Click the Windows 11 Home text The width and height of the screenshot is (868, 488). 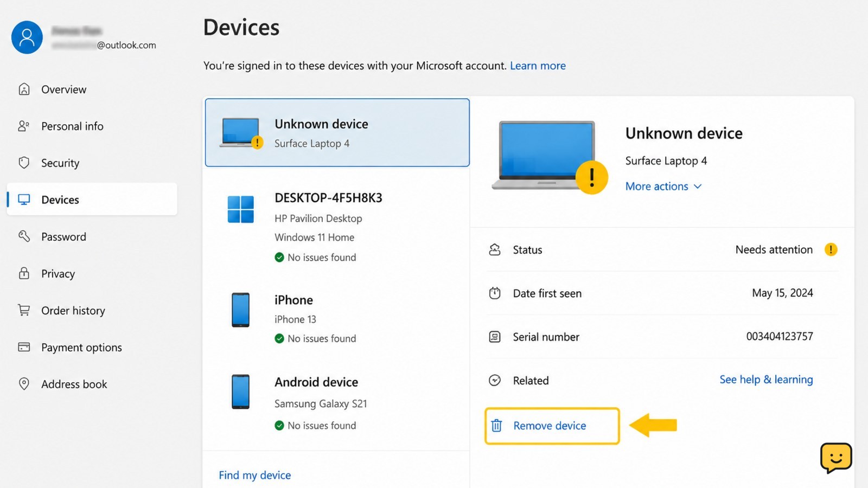pos(314,237)
